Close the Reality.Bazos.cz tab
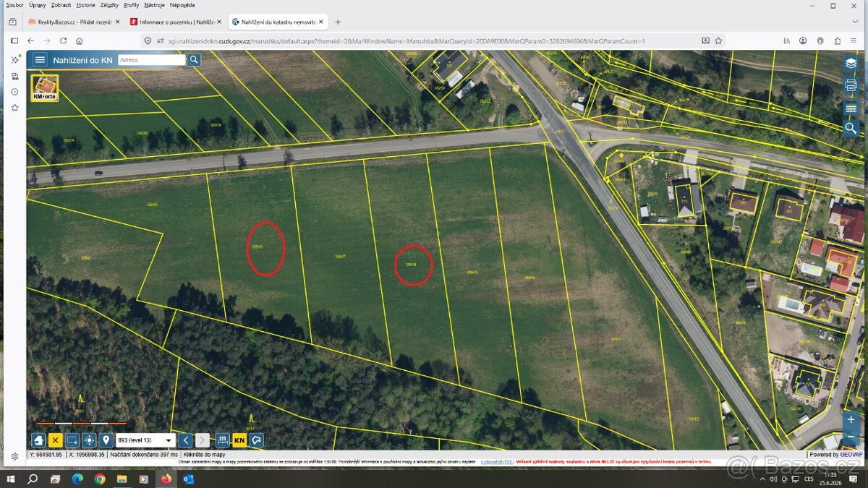Viewport: 868px width, 488px height. [116, 22]
